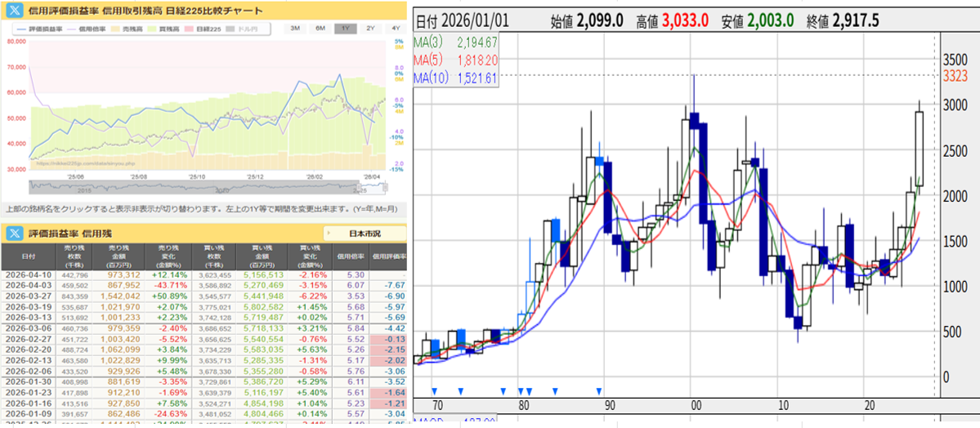
Task: Click the range navigator strip below the chart
Action: click(x=204, y=186)
